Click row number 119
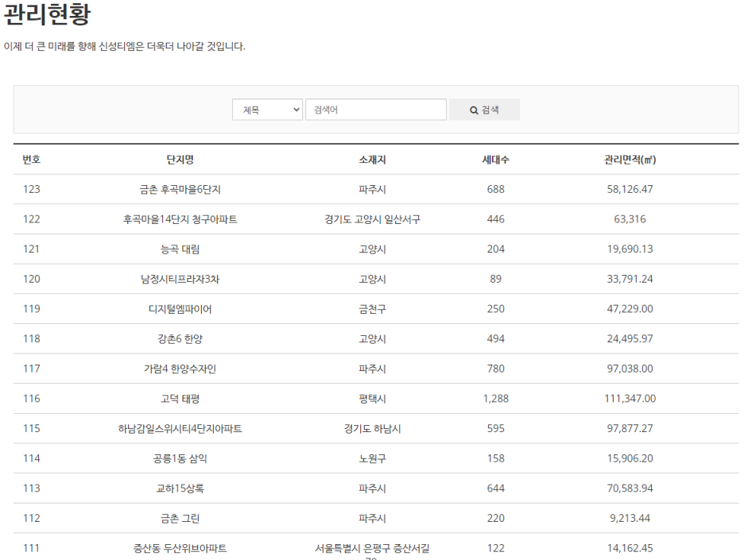The height and width of the screenshot is (560, 744). pos(31,309)
